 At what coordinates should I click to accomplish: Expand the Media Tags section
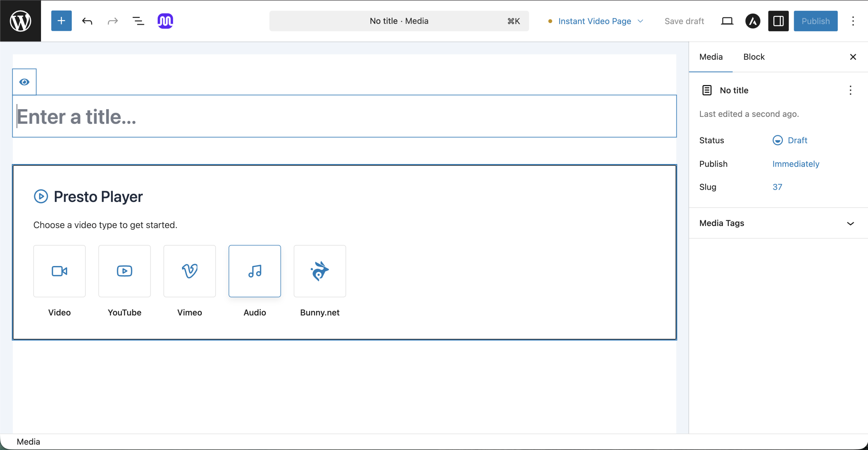[x=777, y=223]
